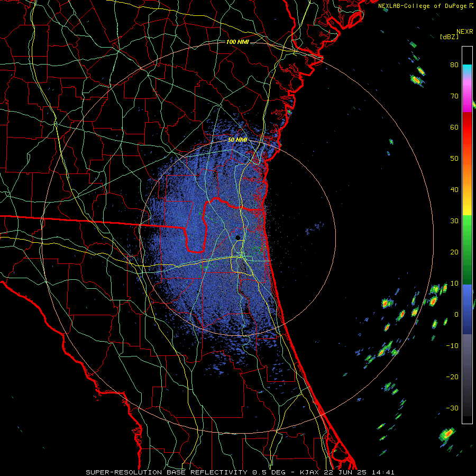The image size is (476, 476).
Task: Click the 50 dBZ scale value
Action: 454,159
